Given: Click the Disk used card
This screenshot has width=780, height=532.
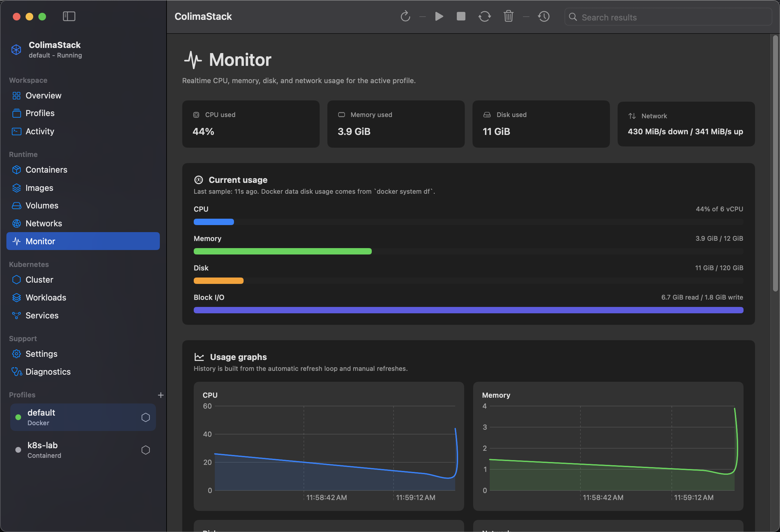Looking at the screenshot, I should [x=541, y=124].
